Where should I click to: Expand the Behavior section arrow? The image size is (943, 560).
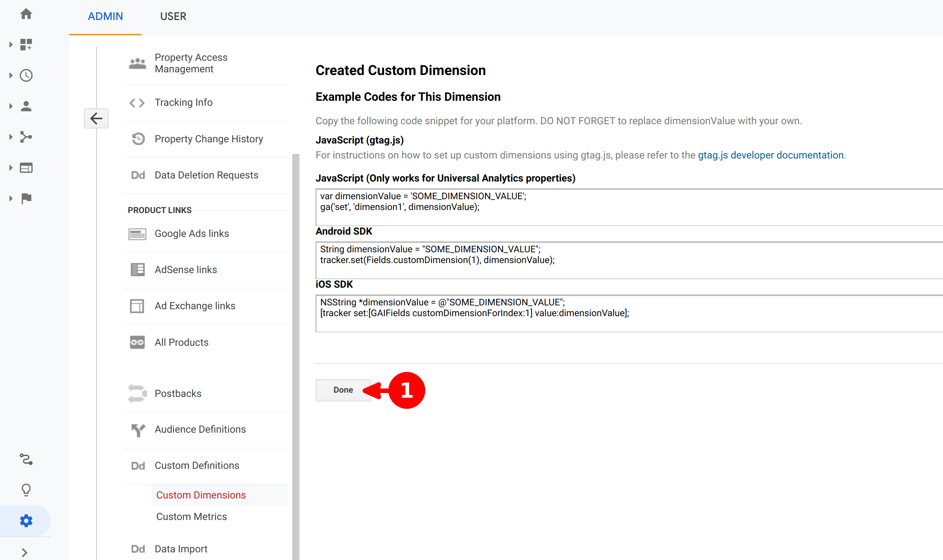tap(11, 168)
